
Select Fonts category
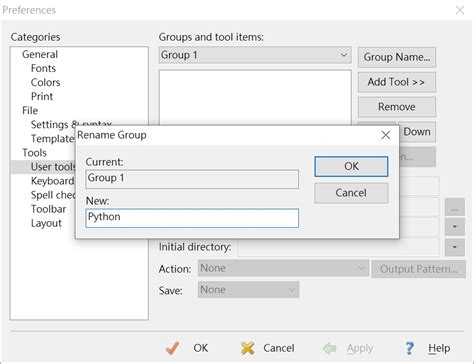[43, 68]
